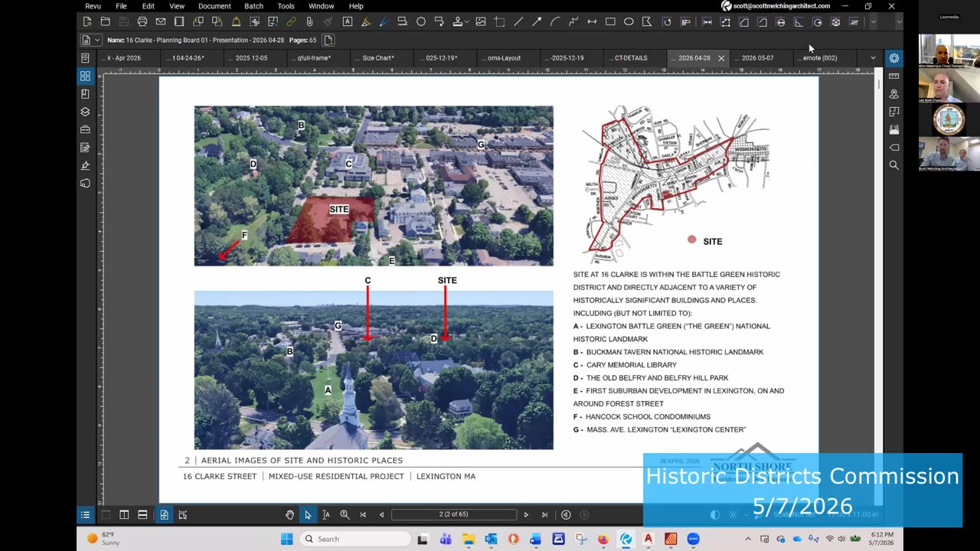Activate the Select arrow tool
The height and width of the screenshot is (551, 980).
coord(308,515)
